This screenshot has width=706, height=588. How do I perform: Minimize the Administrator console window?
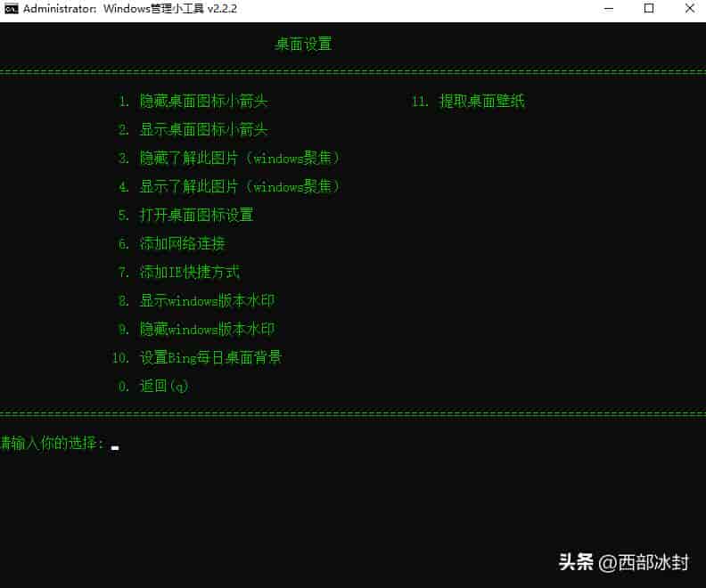pyautogui.click(x=609, y=9)
